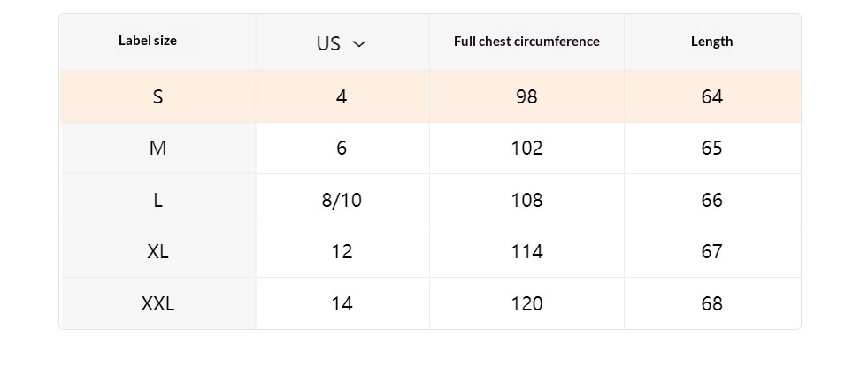Select the 8/10 US size cell

(342, 200)
